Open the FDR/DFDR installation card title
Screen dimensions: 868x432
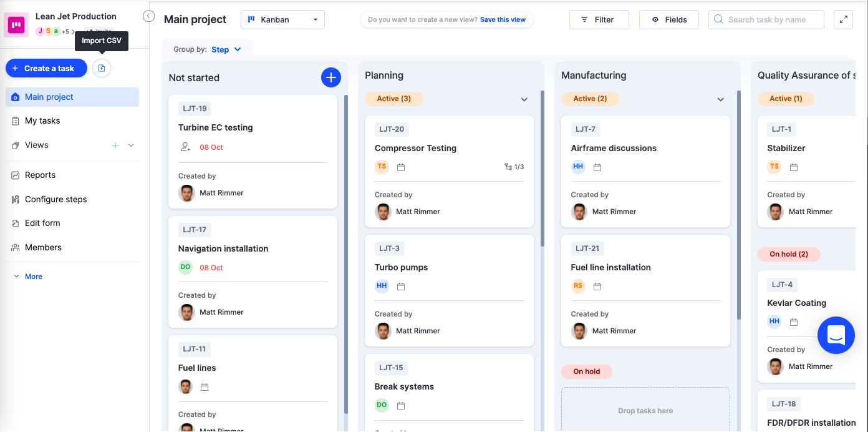click(x=811, y=423)
